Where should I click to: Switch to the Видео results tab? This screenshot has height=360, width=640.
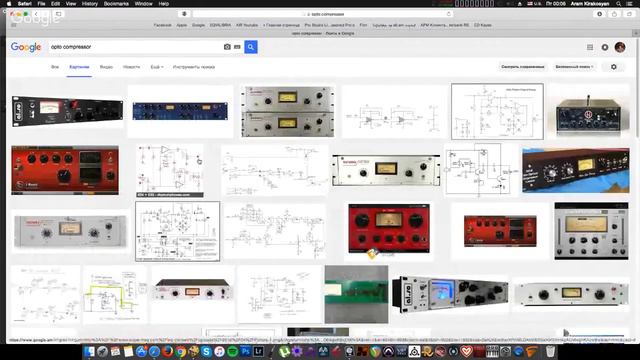tap(106, 67)
